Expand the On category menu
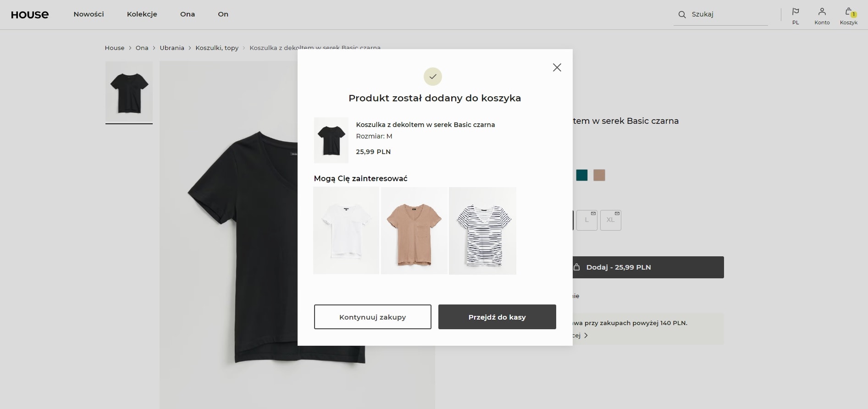 click(x=223, y=14)
